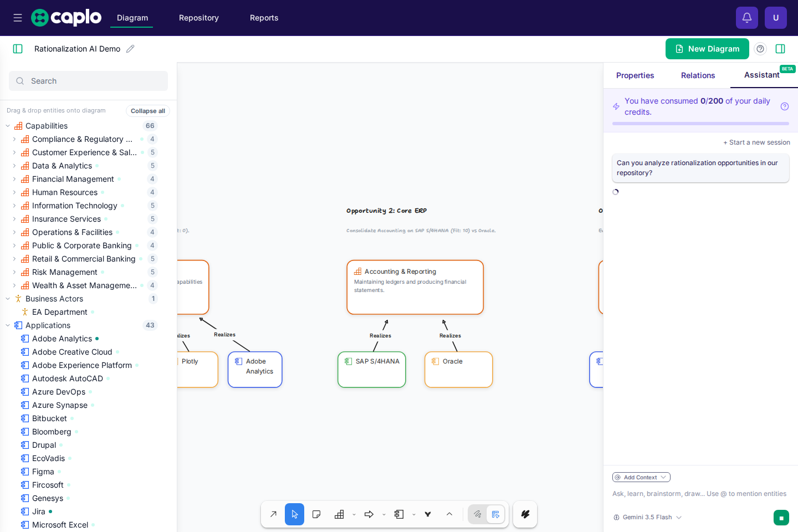Select Human Resources capability

pyautogui.click(x=65, y=192)
